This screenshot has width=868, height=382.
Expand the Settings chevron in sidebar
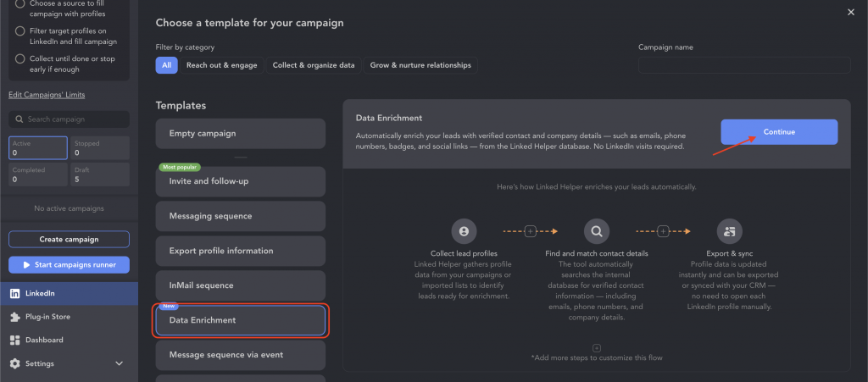[x=119, y=363]
